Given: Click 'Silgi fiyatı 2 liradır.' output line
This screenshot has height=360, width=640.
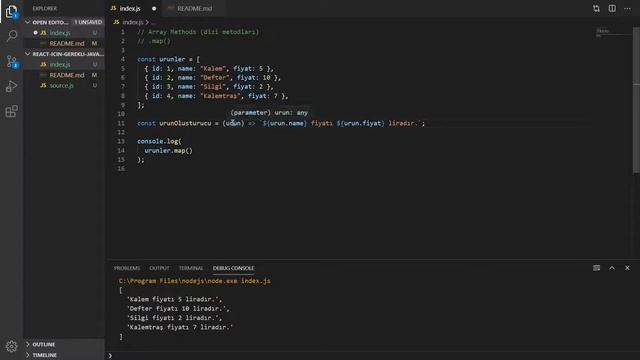Looking at the screenshot, I should (x=174, y=318).
